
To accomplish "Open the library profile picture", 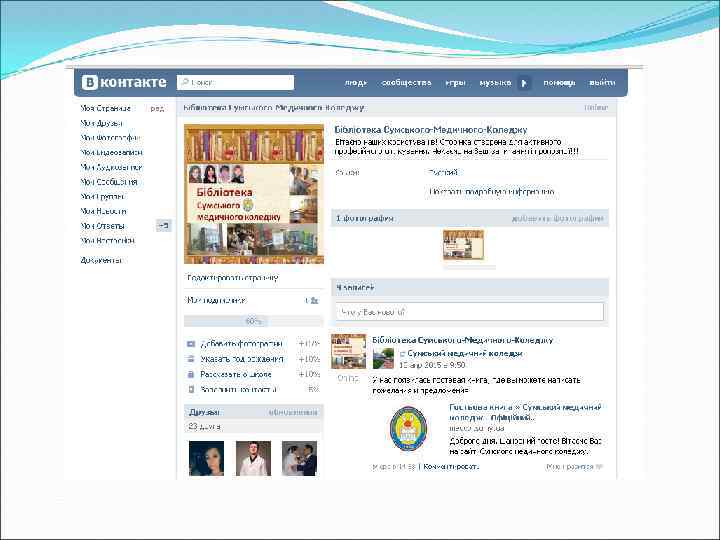I will [x=254, y=194].
